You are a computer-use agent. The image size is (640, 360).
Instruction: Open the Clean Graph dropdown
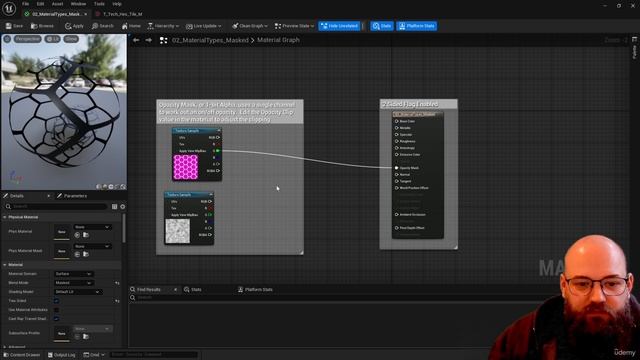point(250,26)
